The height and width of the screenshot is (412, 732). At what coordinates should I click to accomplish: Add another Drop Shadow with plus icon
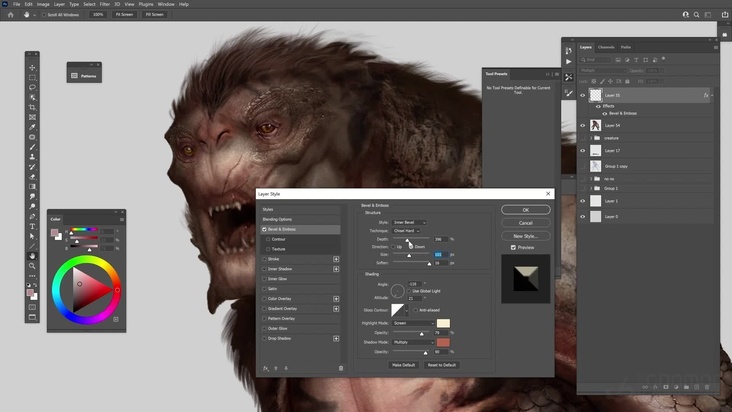[336, 338]
